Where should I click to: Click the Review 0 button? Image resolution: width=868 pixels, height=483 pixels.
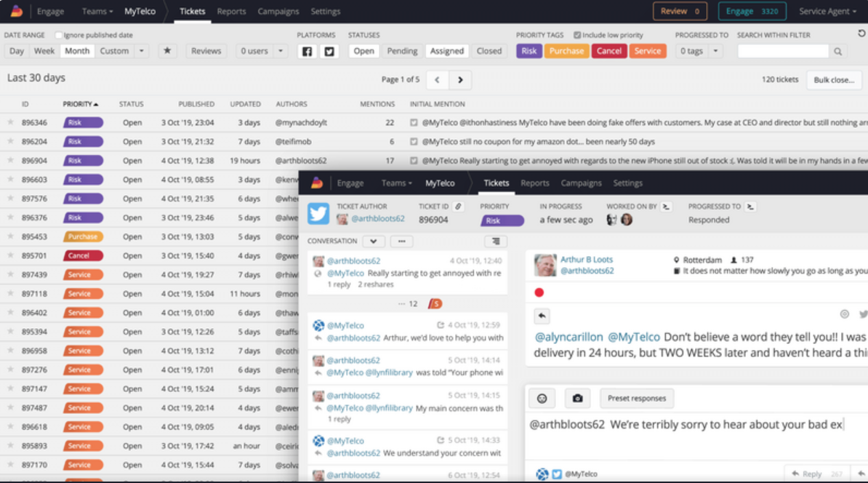tap(680, 11)
